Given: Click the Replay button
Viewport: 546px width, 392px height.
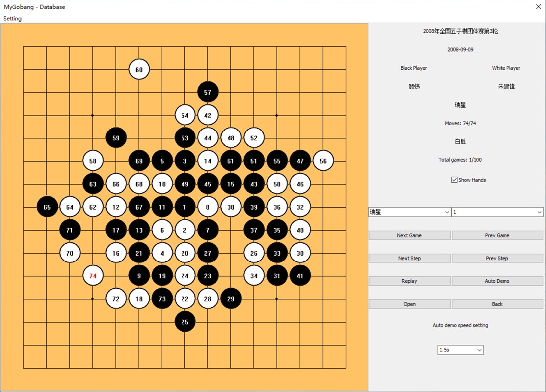Looking at the screenshot, I should point(409,281).
